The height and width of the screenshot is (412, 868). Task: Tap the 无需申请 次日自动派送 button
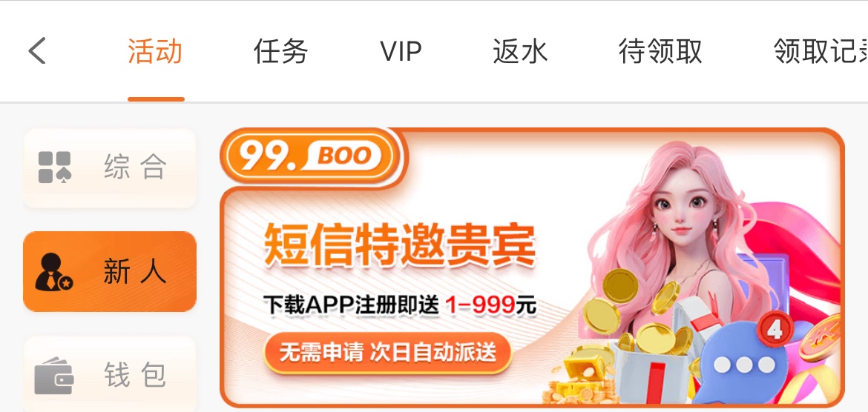tap(387, 353)
